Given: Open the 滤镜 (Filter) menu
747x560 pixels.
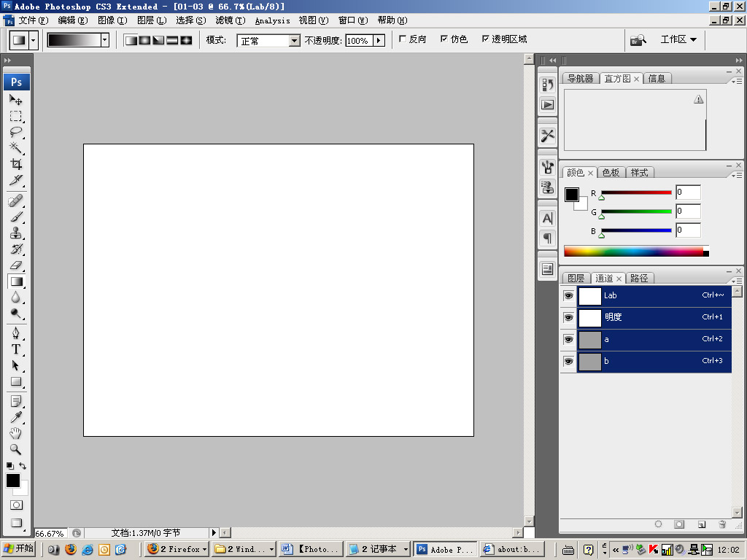Looking at the screenshot, I should click(x=230, y=20).
